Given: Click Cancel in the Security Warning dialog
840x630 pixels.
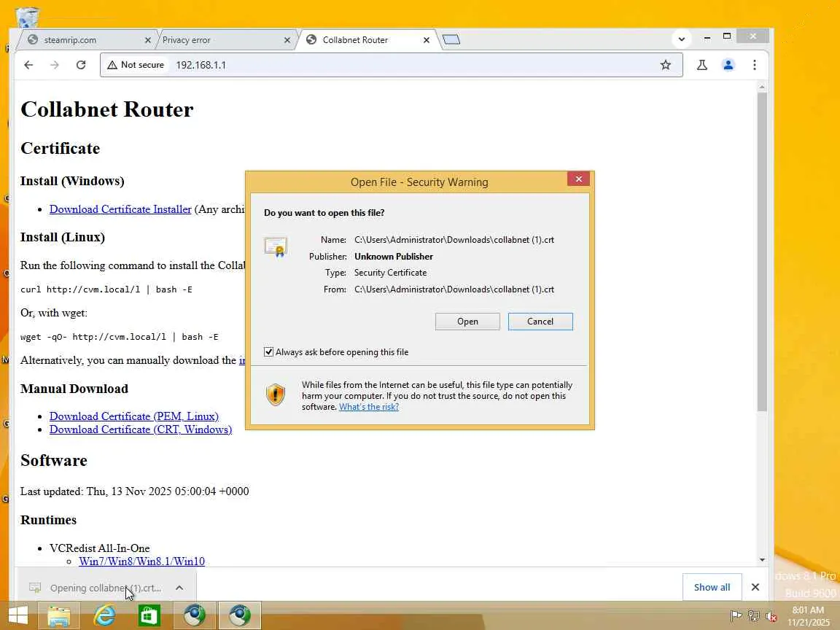Looking at the screenshot, I should click(540, 322).
